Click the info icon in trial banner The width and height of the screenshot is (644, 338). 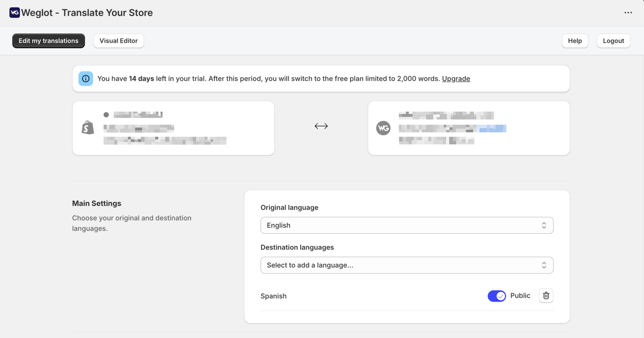click(x=86, y=78)
